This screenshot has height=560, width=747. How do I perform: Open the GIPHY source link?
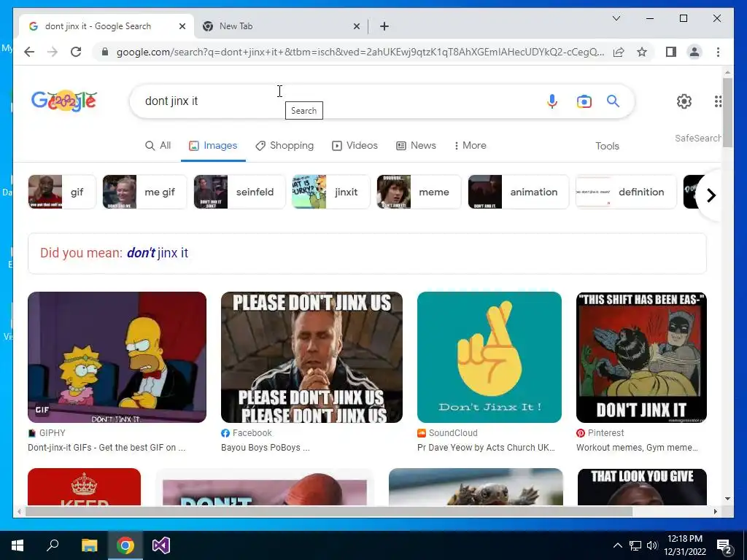tap(107, 440)
